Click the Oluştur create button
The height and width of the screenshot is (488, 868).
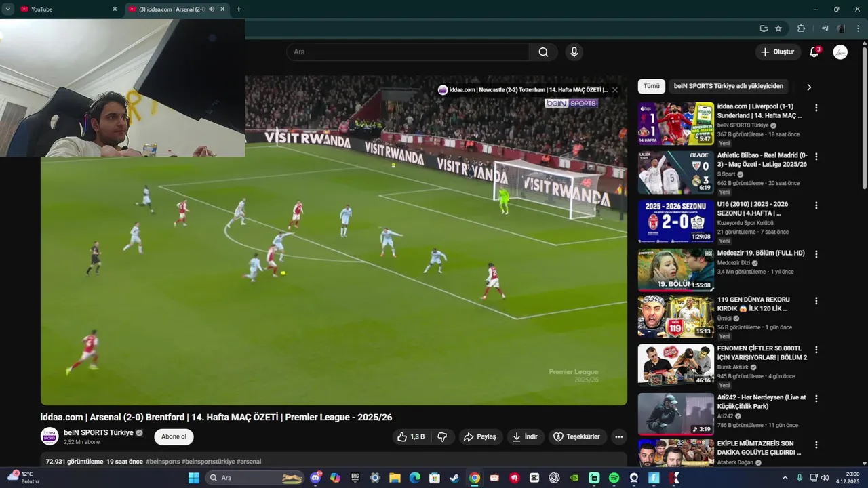(777, 52)
